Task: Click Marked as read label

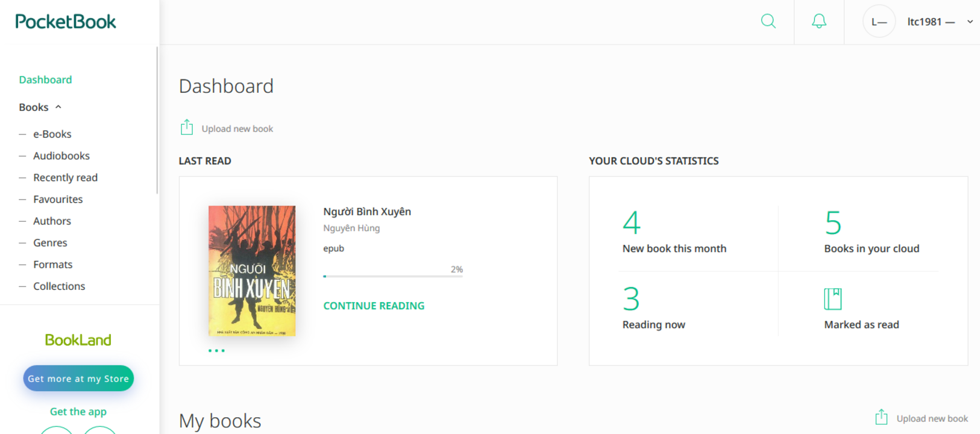Action: pos(861,325)
